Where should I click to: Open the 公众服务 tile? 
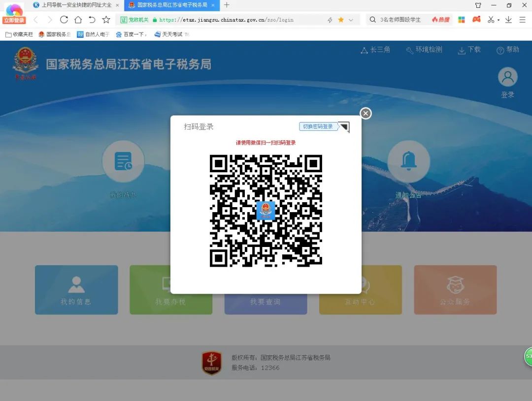pos(455,290)
